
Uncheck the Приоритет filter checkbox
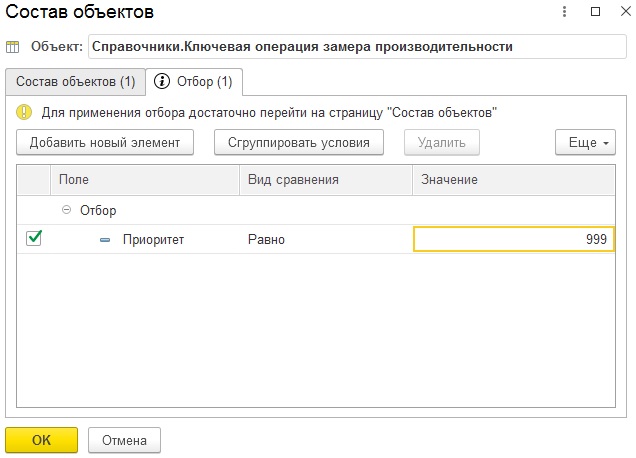coord(33,239)
